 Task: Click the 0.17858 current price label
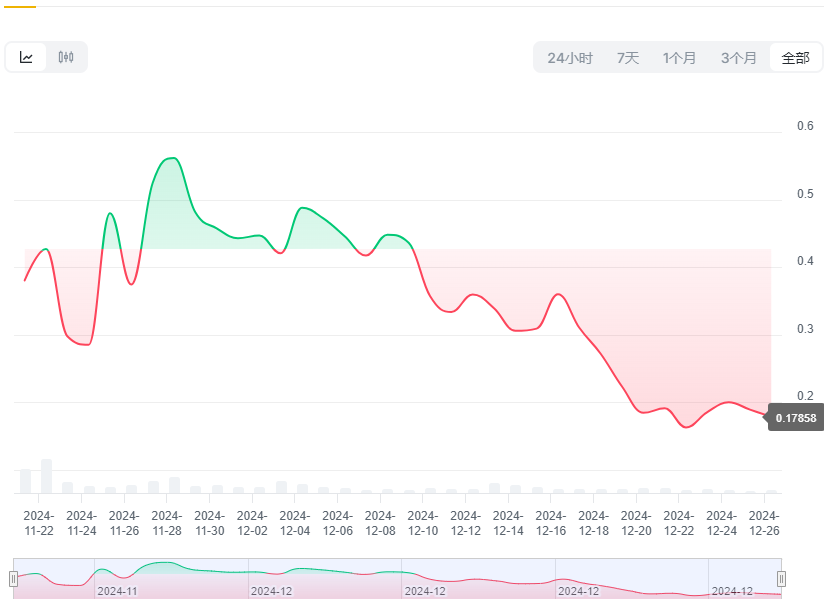click(x=796, y=418)
